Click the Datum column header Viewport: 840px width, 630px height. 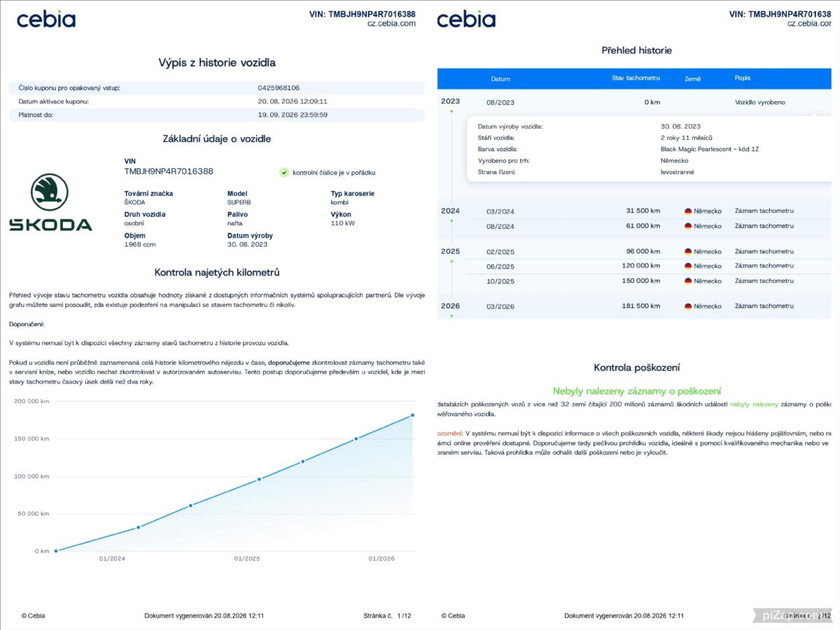pos(500,79)
